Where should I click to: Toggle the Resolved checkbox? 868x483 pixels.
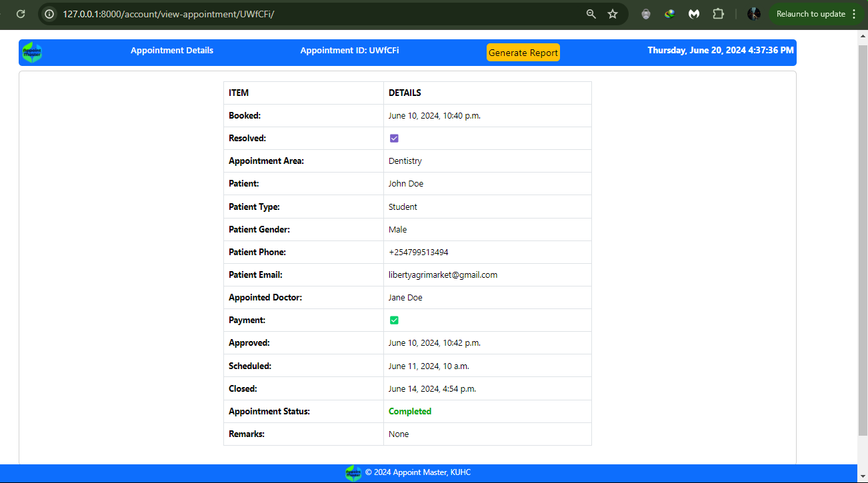[394, 138]
